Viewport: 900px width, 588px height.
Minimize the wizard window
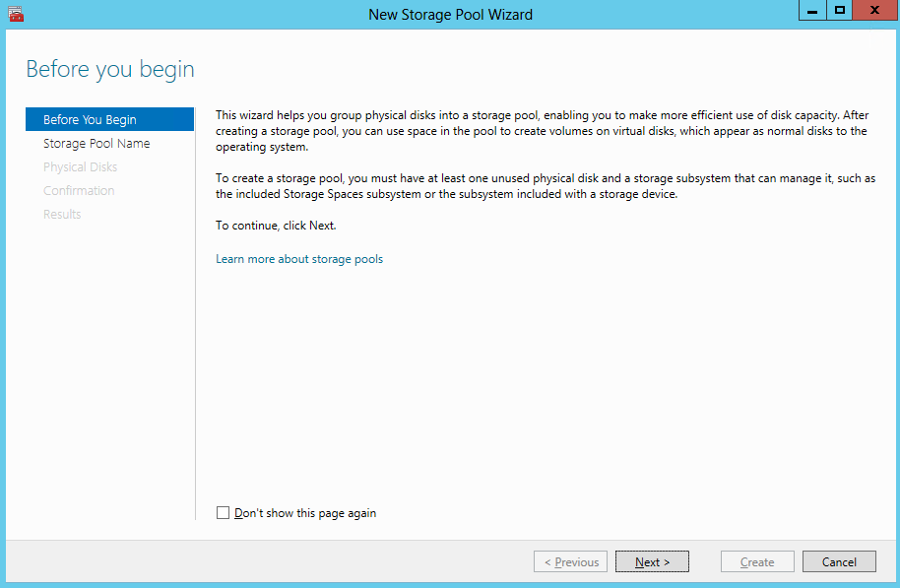(x=812, y=10)
